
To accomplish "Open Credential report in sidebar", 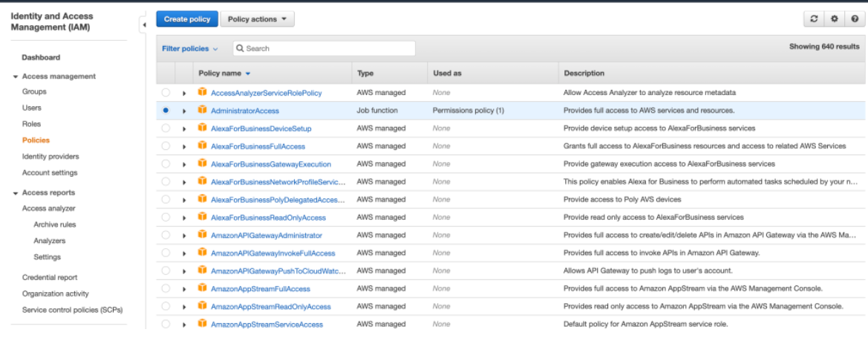I will 50,277.
